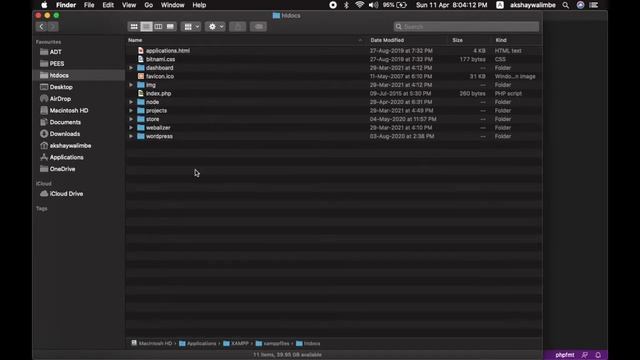The width and height of the screenshot is (640, 360).
Task: Open the Go menu
Action: point(149,5)
